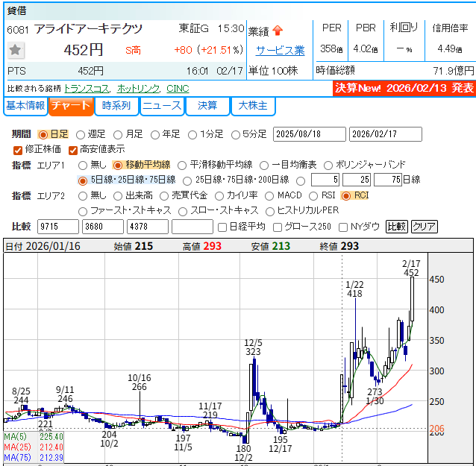Image resolution: width=476 pixels, height=466 pixels.
Task: Select 平滑移動平均線 indicator
Action: click(182, 166)
